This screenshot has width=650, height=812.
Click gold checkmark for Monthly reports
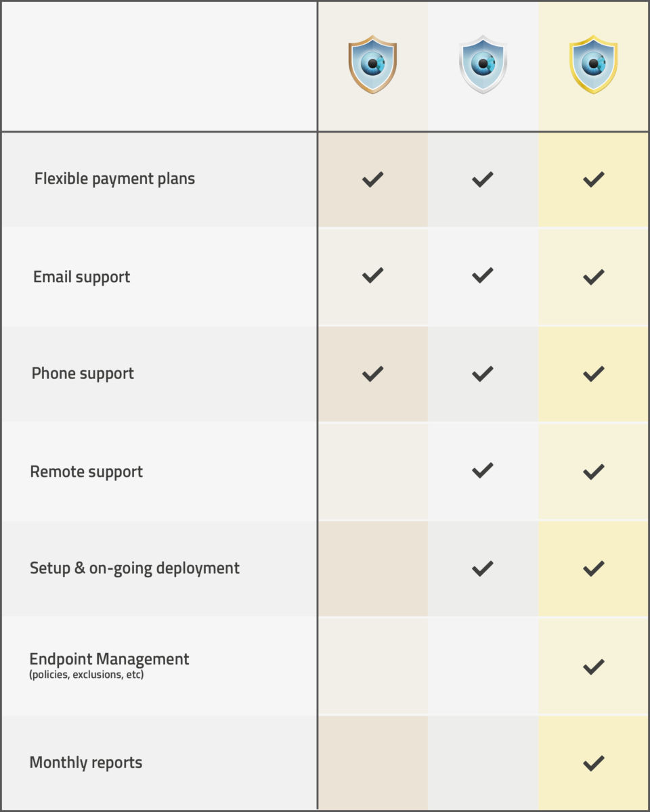click(593, 763)
